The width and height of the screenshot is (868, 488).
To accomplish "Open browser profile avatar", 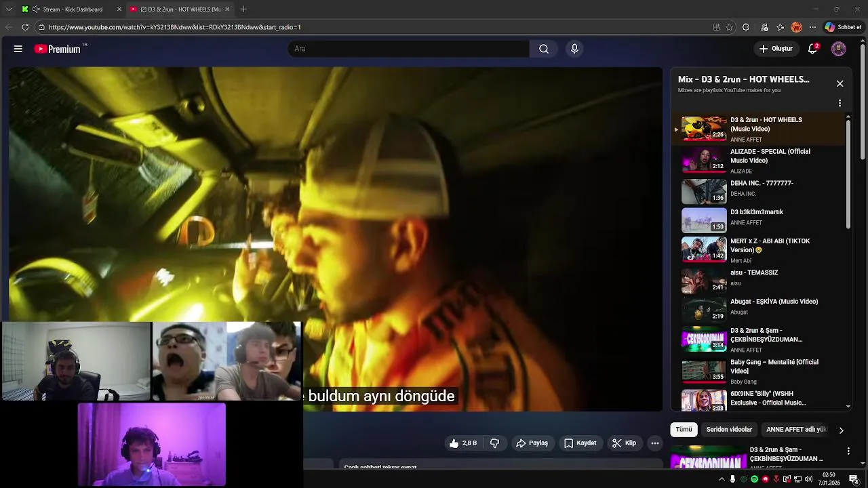I will coord(797,27).
